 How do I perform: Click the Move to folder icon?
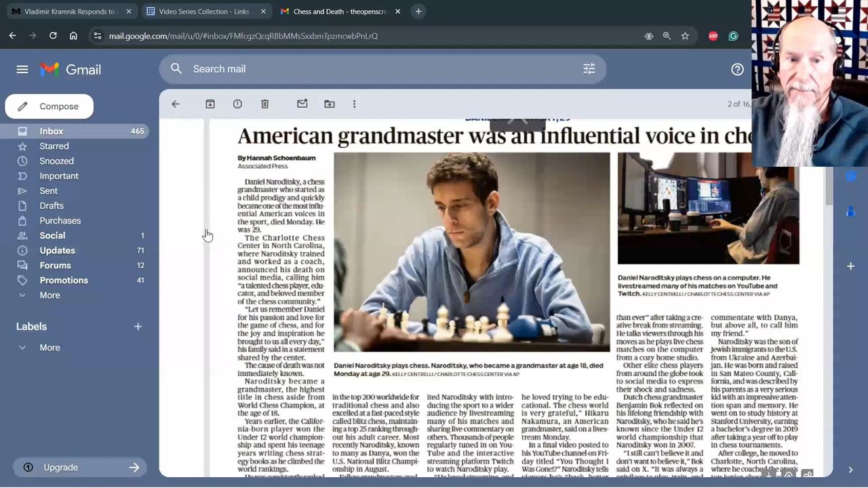(x=330, y=104)
